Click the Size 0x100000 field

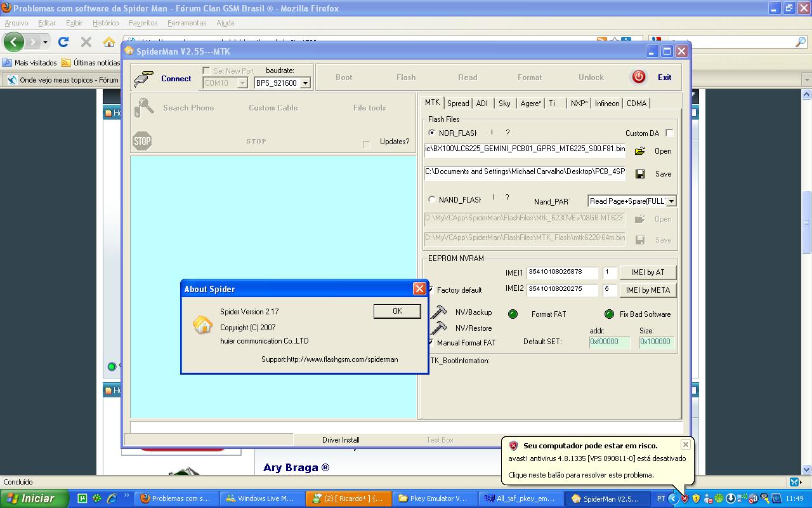pos(656,342)
